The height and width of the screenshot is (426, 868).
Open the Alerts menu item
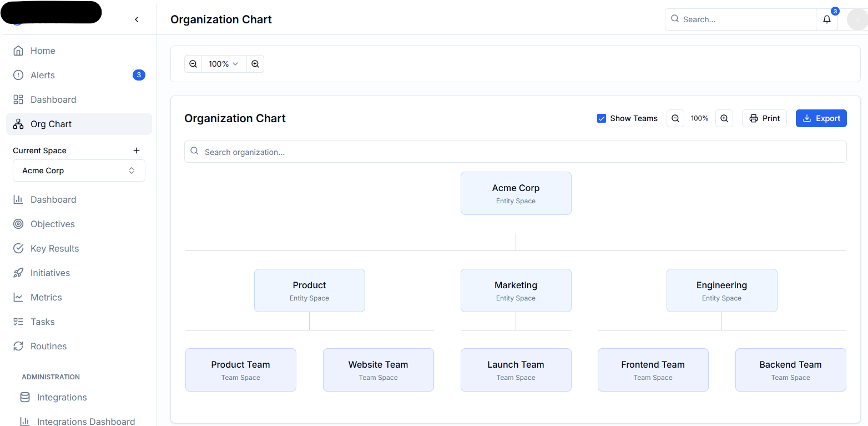(43, 75)
